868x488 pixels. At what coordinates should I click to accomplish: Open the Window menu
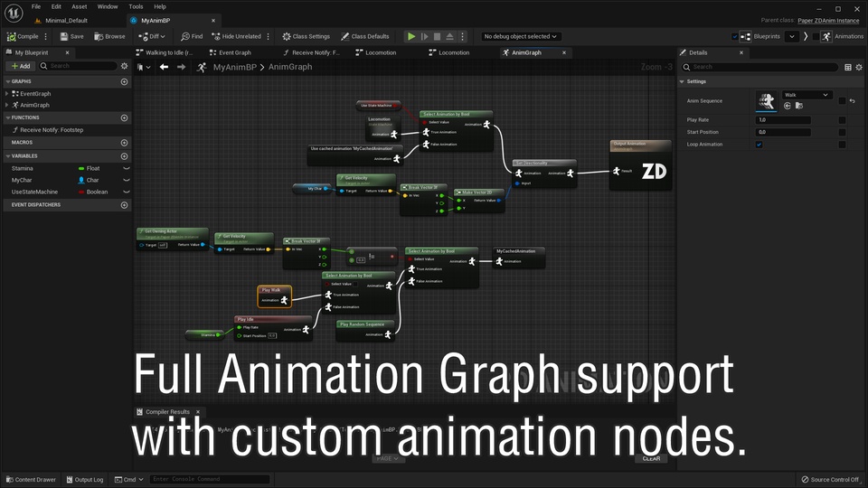(108, 6)
